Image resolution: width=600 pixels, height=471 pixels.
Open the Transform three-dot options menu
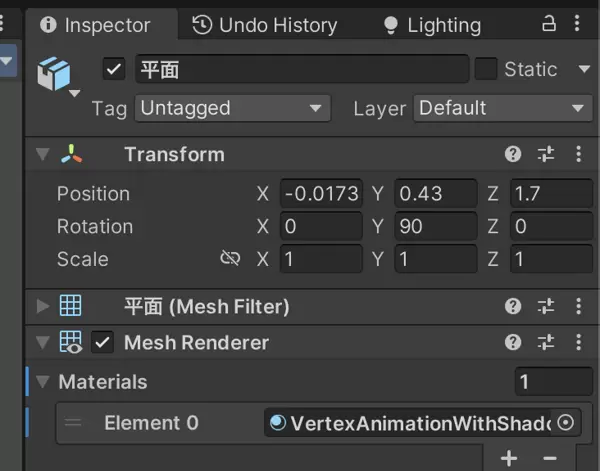click(x=578, y=155)
